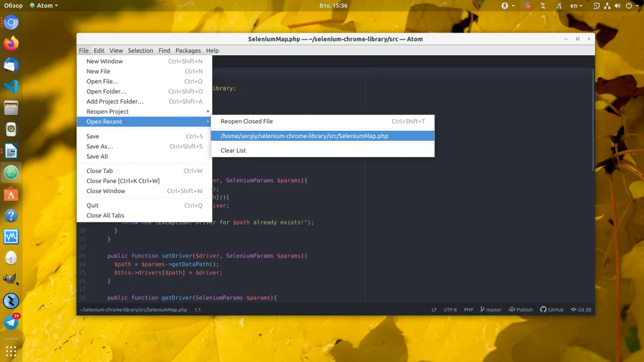This screenshot has height=362, width=644.
Task: Show applications grid in the dock
Action: pyautogui.click(x=11, y=350)
